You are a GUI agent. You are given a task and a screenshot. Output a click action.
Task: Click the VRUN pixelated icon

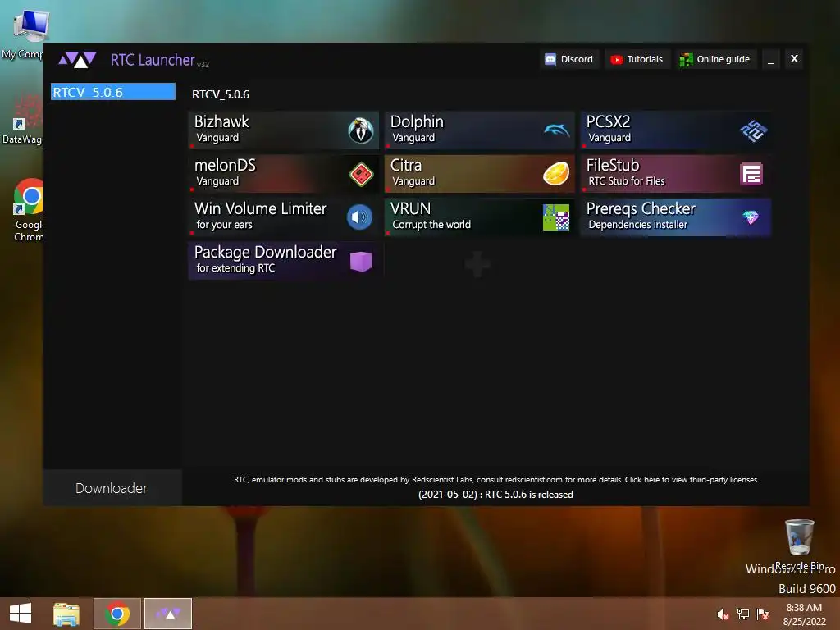(556, 217)
